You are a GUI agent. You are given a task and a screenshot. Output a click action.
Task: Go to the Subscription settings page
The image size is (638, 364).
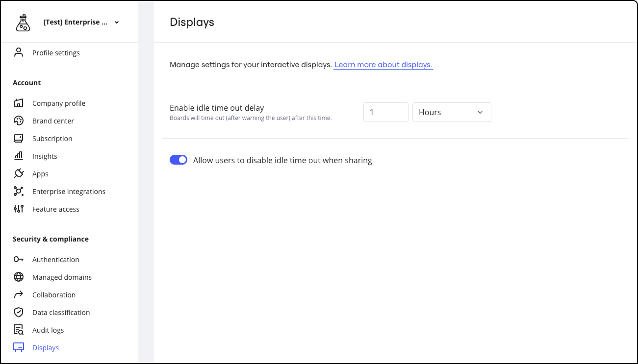point(52,139)
